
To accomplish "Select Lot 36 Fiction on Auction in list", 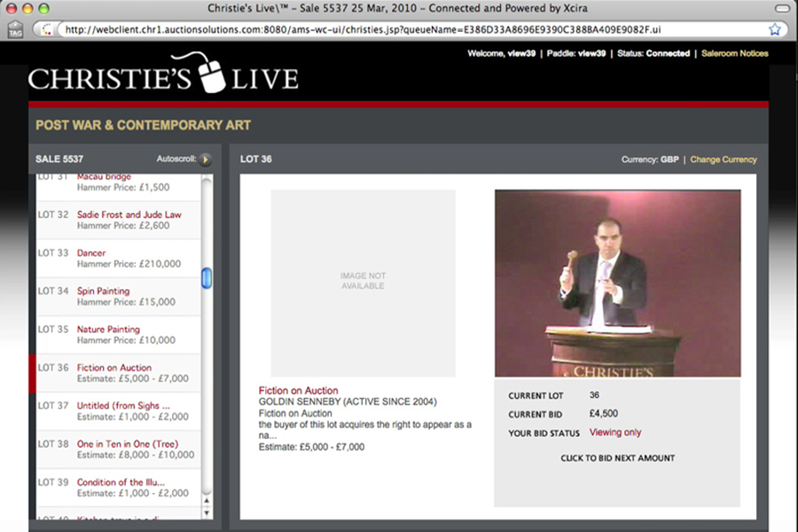I will pyautogui.click(x=119, y=372).
